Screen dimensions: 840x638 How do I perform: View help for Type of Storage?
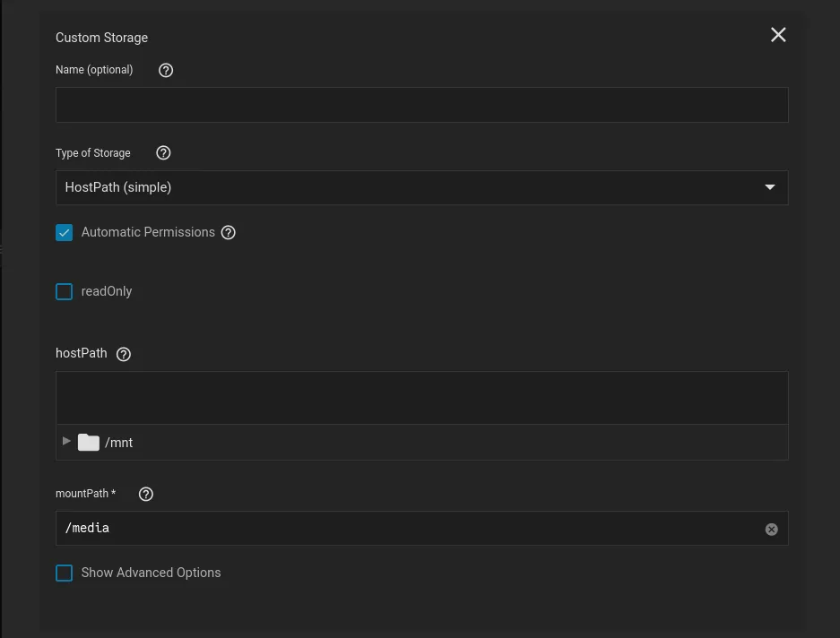tap(162, 152)
